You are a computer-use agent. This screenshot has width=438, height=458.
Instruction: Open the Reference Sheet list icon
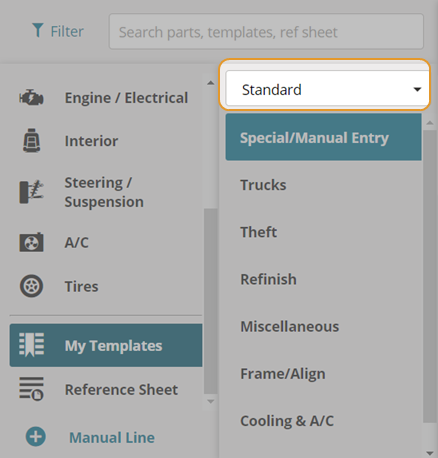31,389
